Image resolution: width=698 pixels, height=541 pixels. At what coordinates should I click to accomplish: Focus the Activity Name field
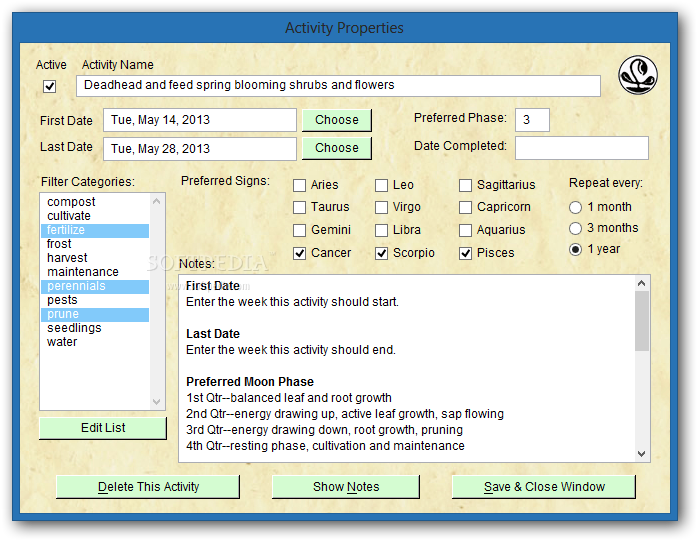[x=338, y=85]
